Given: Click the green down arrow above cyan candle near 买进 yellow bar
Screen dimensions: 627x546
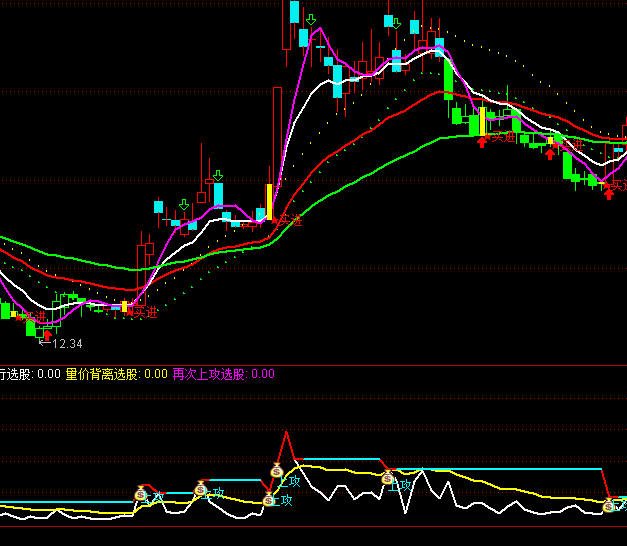Looking at the screenshot, I should coord(217,176).
